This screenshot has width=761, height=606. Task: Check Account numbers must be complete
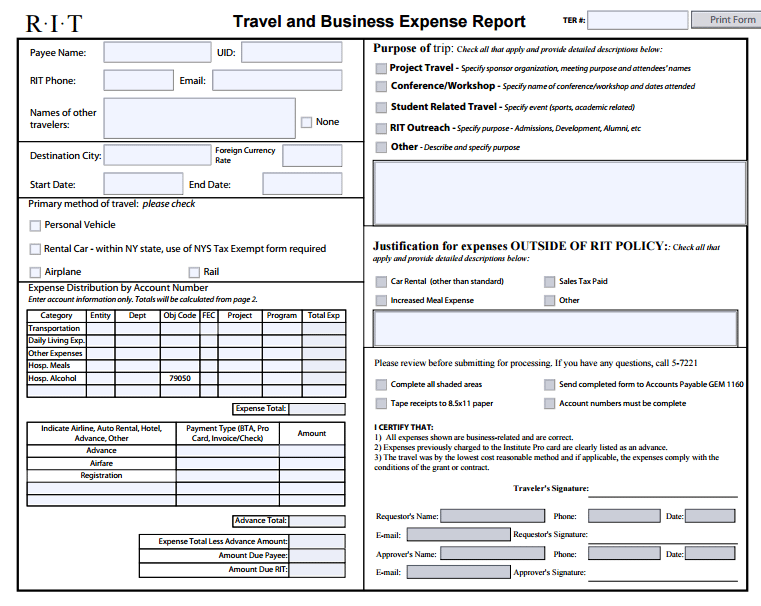(549, 404)
